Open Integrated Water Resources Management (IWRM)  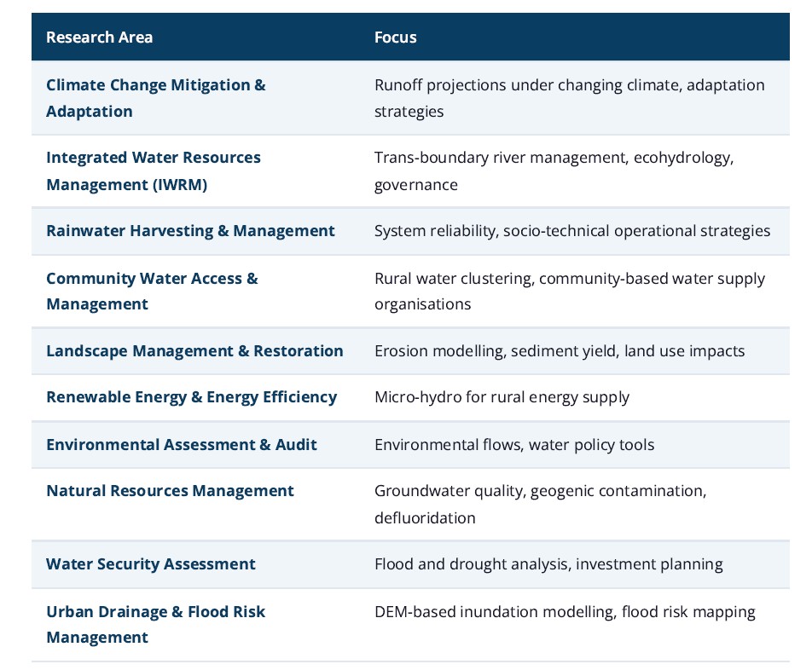(x=153, y=170)
